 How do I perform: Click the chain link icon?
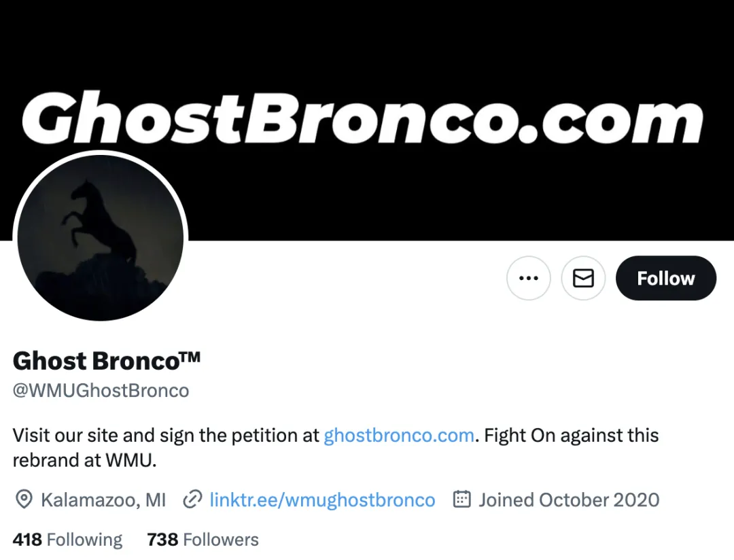(x=193, y=500)
